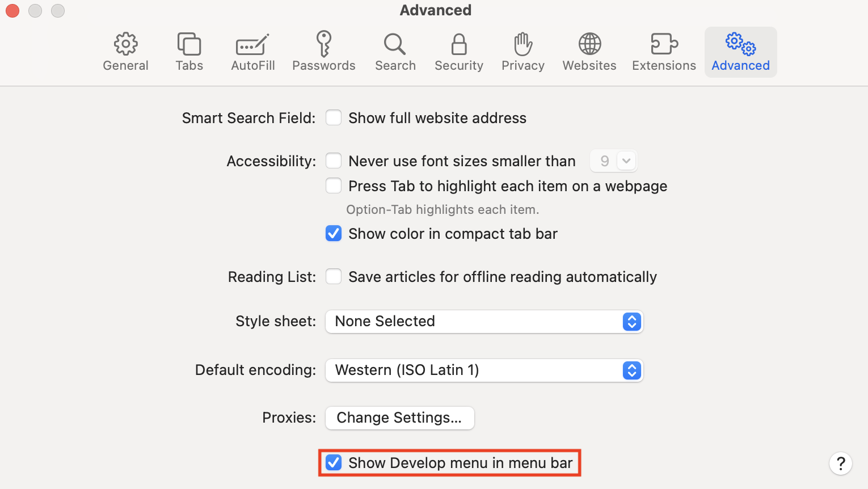The height and width of the screenshot is (489, 868).
Task: Open the Websites preferences pane
Action: [x=589, y=52]
